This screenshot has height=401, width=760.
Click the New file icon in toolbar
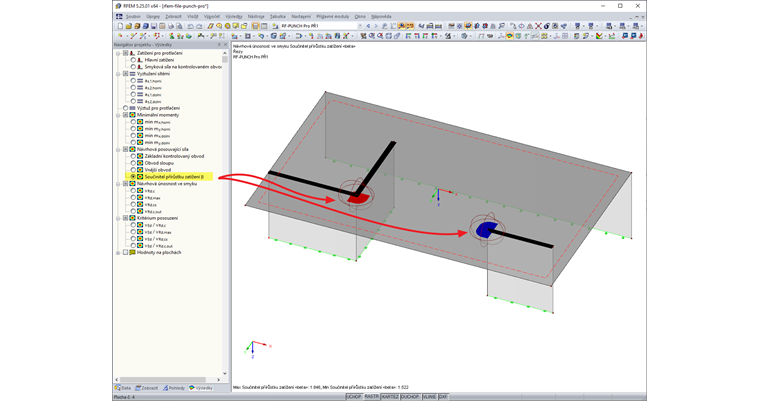click(120, 26)
